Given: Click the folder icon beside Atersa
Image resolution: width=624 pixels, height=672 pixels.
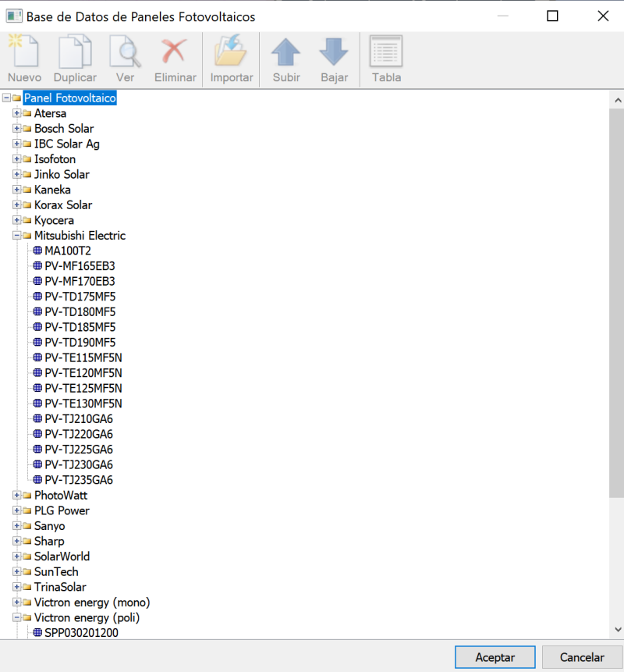Looking at the screenshot, I should (27, 113).
